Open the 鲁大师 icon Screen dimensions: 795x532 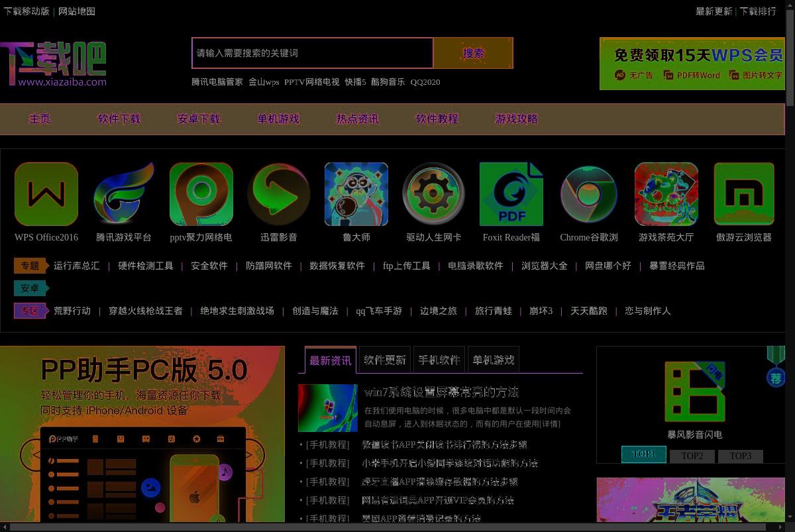(x=356, y=194)
